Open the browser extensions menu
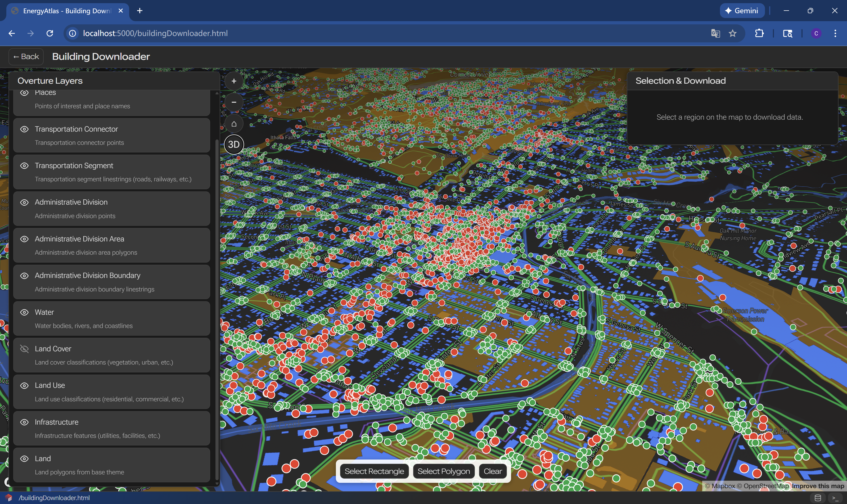The width and height of the screenshot is (847, 504). click(759, 33)
